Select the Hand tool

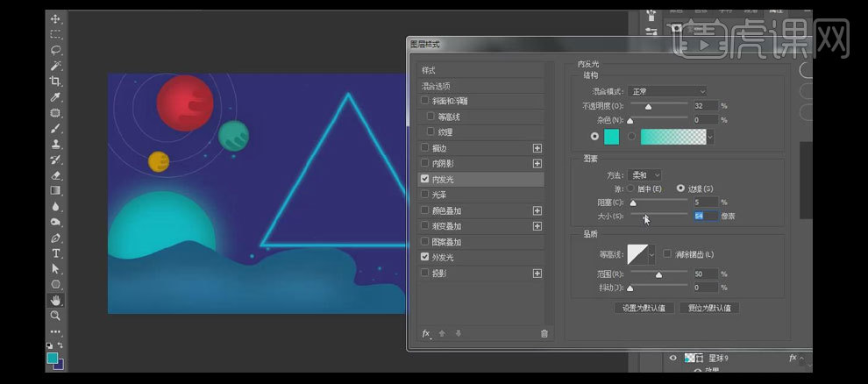pyautogui.click(x=55, y=300)
